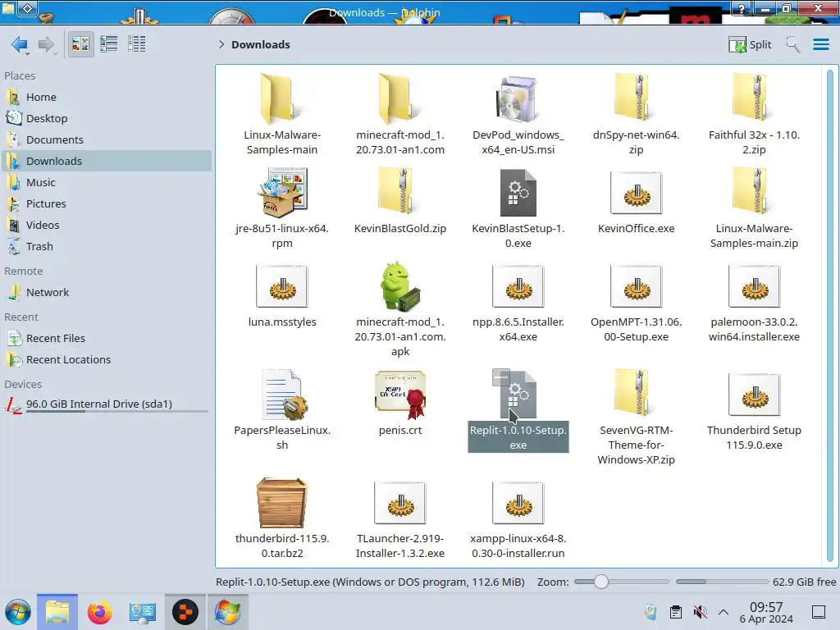The width and height of the screenshot is (840, 630).
Task: Open the Start menu orb
Action: [18, 612]
